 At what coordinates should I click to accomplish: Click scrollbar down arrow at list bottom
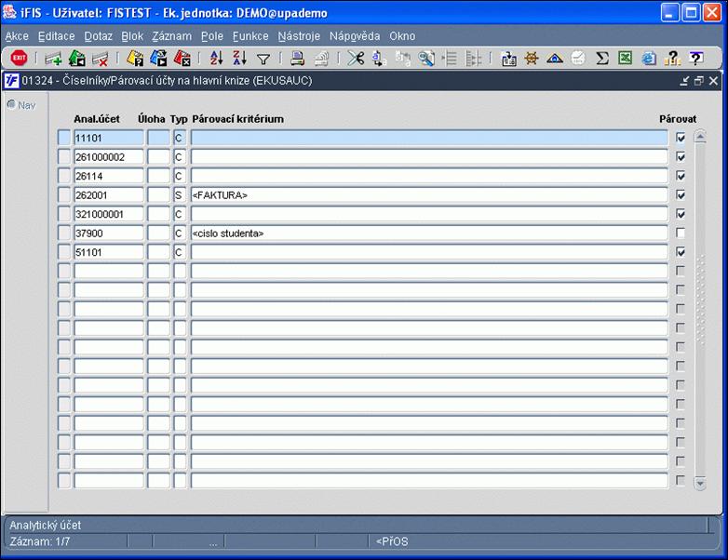[x=700, y=484]
